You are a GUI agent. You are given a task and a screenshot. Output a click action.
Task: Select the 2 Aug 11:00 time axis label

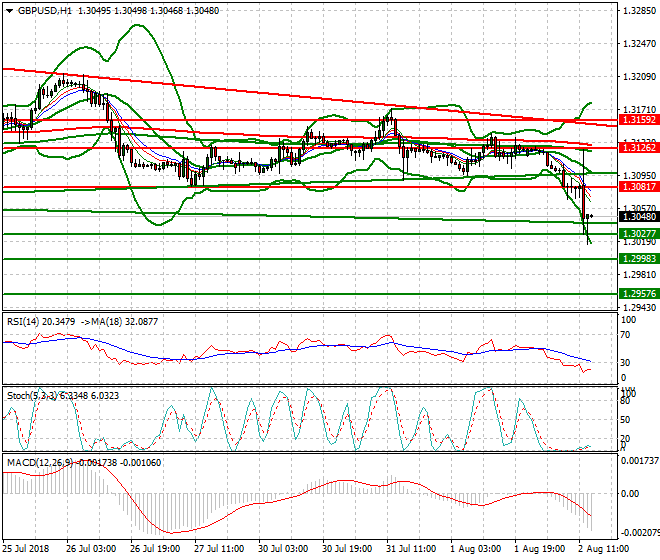click(x=603, y=549)
